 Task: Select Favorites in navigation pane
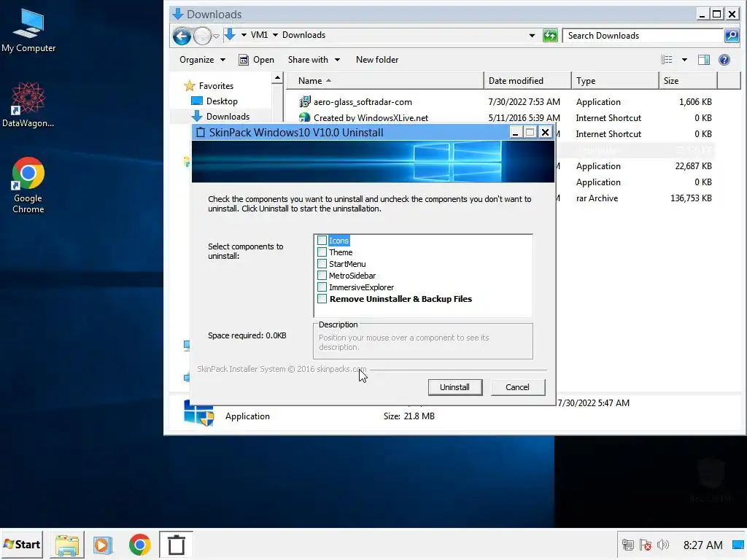209,86
